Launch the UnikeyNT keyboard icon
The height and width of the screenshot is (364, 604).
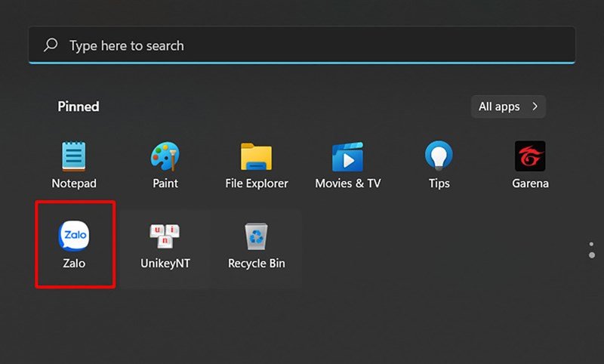pyautogui.click(x=165, y=236)
